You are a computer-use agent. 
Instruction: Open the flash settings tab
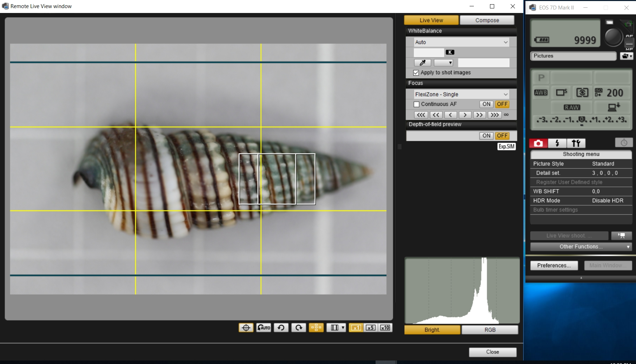click(x=557, y=143)
